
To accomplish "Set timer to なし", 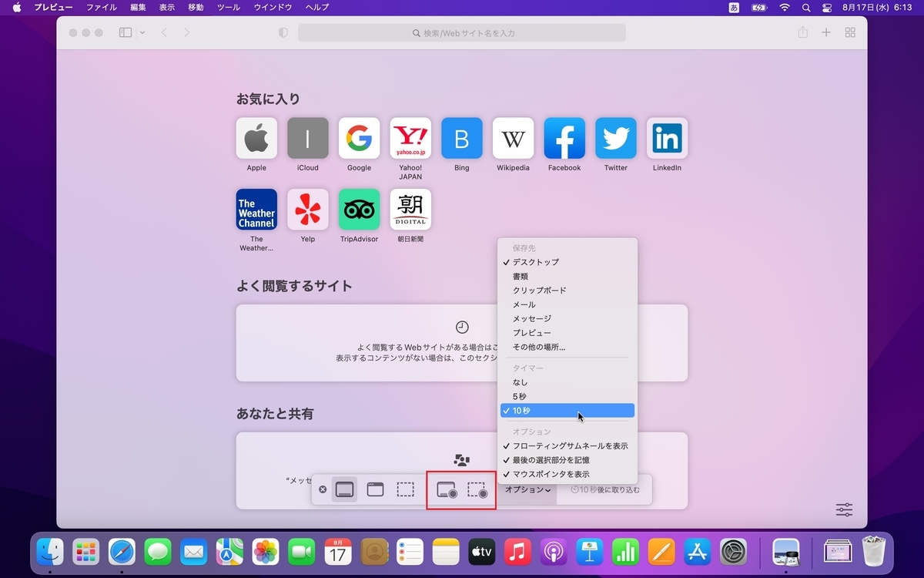I will tap(567, 382).
